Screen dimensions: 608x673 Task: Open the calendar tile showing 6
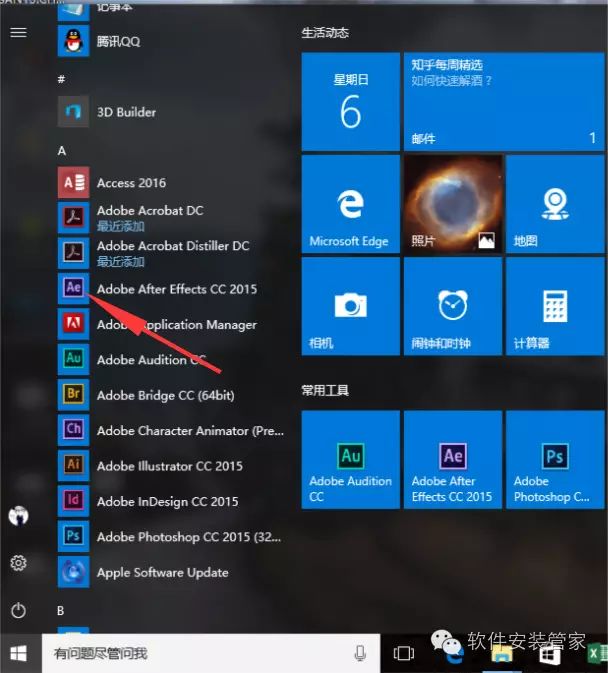(349, 102)
